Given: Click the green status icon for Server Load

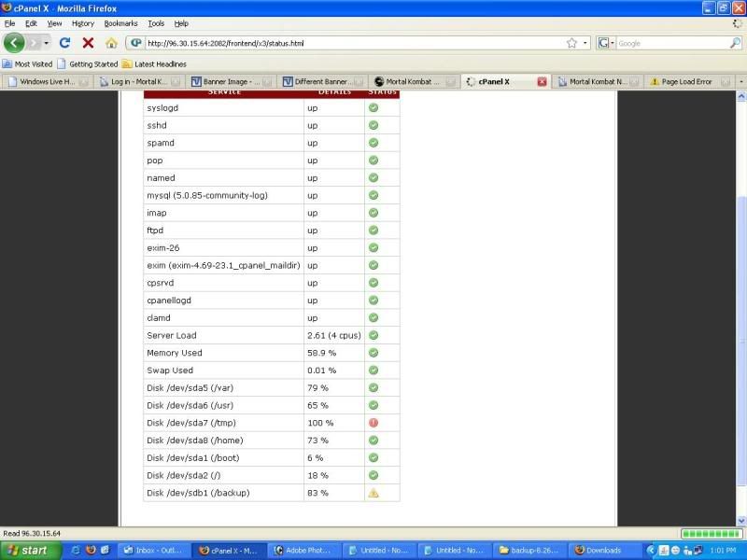Looking at the screenshot, I should point(373,335).
